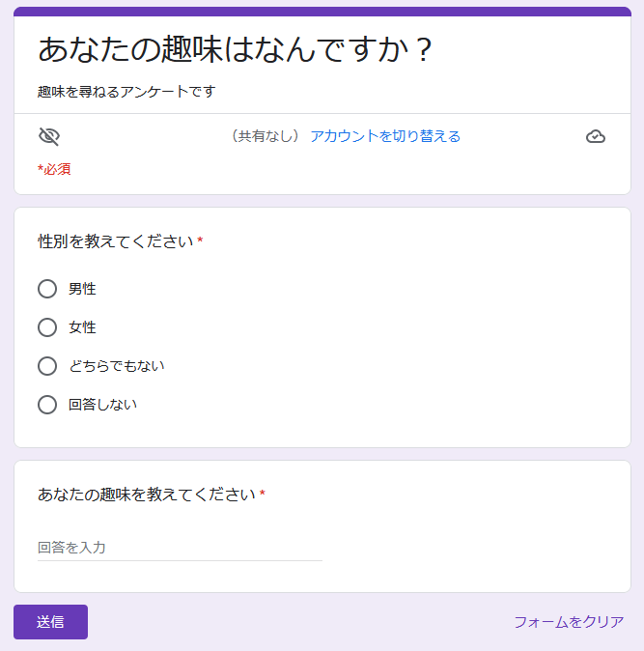644x651 pixels.
Task: Click the （共有なし） account text
Action: 266,136
